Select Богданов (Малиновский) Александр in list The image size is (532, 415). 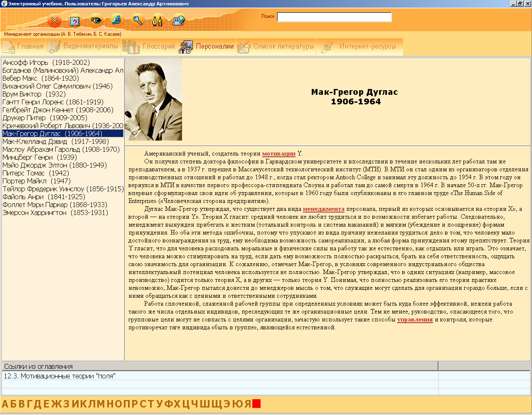point(63,70)
